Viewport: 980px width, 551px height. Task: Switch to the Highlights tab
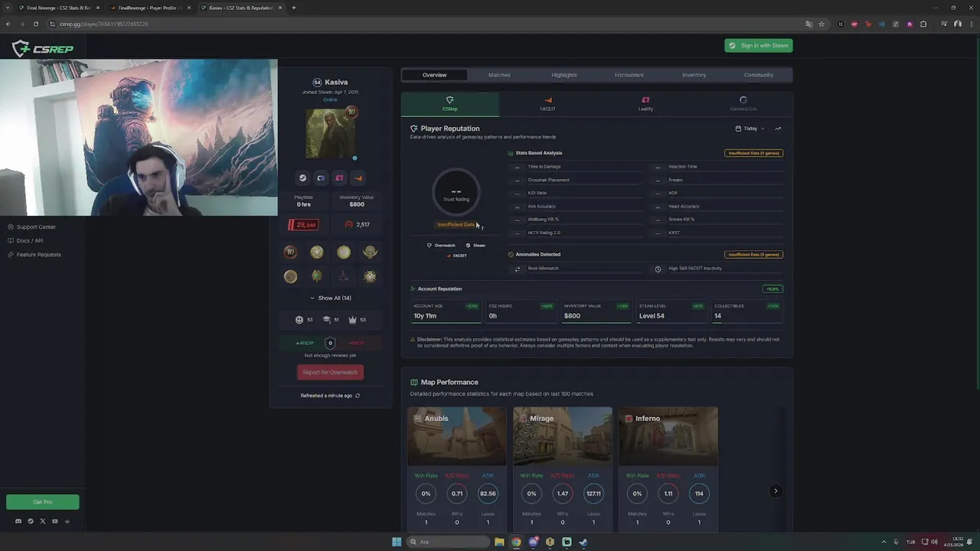[564, 75]
